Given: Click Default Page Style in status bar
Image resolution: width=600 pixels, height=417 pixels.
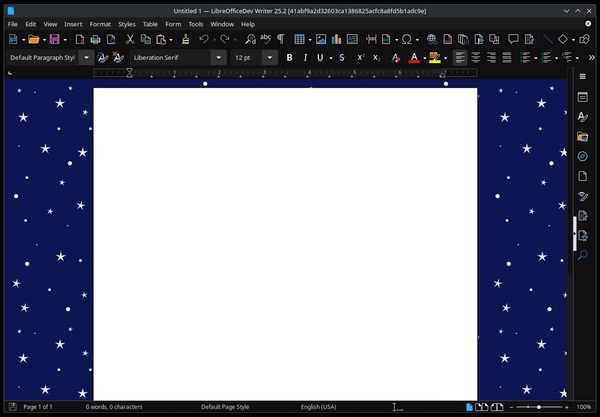Looking at the screenshot, I should (x=225, y=408).
